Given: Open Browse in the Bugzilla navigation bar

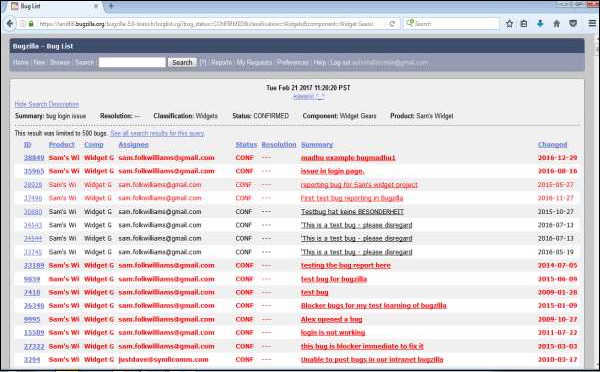Looking at the screenshot, I should tap(60, 62).
